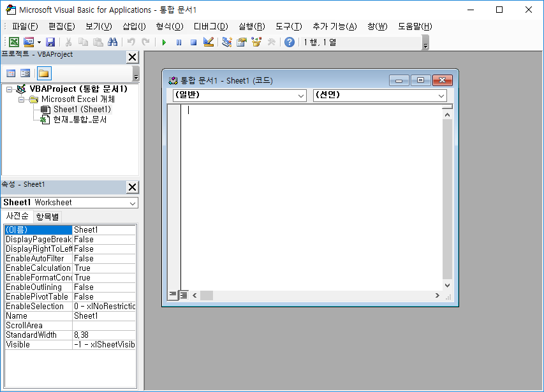Open the 디버그(D) menu
This screenshot has width=544, height=392.
click(x=211, y=26)
